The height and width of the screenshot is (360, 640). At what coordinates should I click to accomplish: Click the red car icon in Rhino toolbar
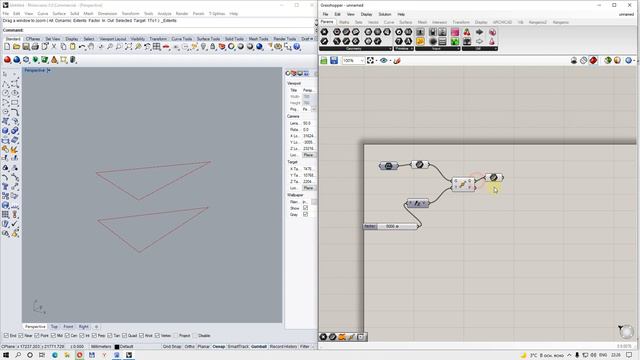[166, 47]
